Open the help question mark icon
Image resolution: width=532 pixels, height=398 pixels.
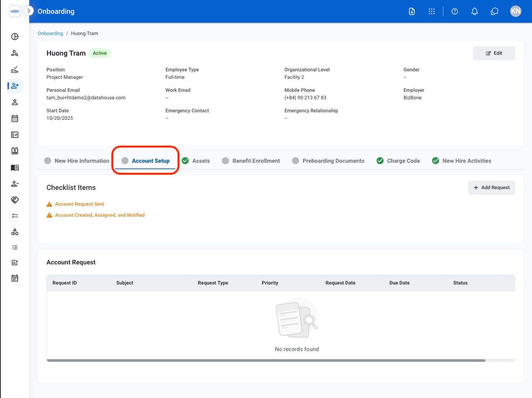455,11
